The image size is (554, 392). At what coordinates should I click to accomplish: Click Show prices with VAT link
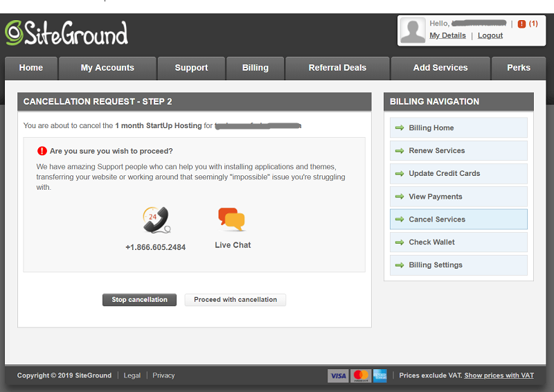[499, 375]
